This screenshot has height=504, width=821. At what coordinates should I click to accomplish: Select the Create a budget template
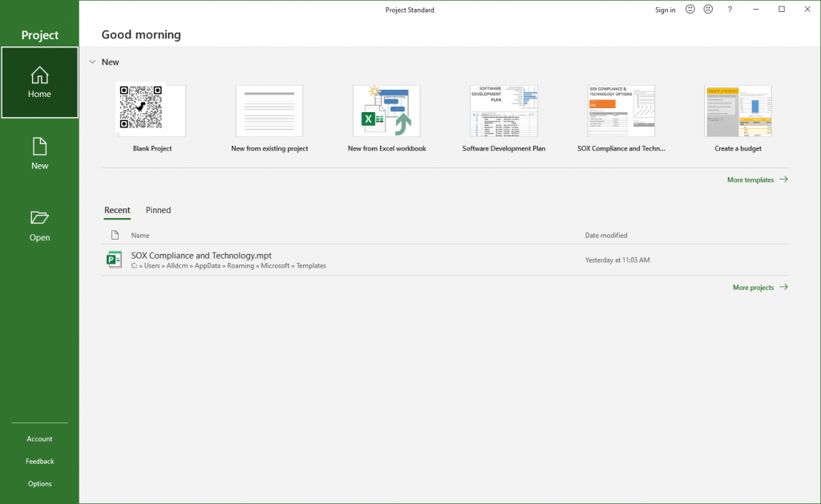(x=738, y=111)
